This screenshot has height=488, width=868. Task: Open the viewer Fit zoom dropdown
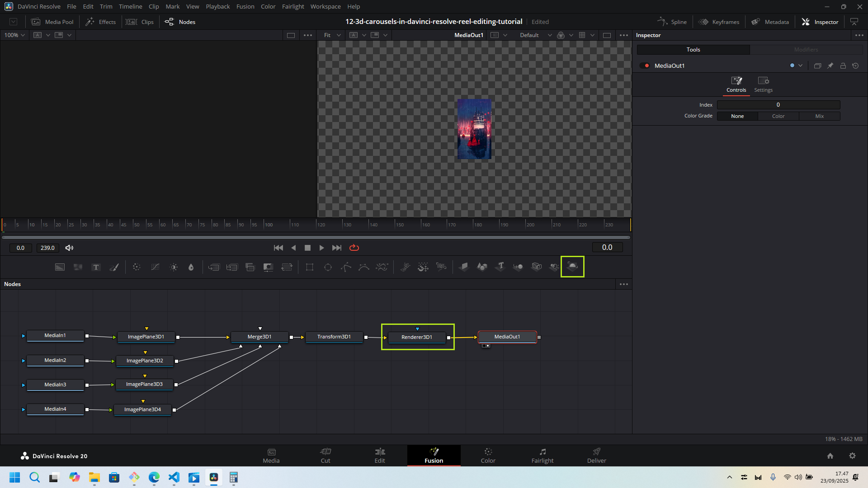[332, 35]
